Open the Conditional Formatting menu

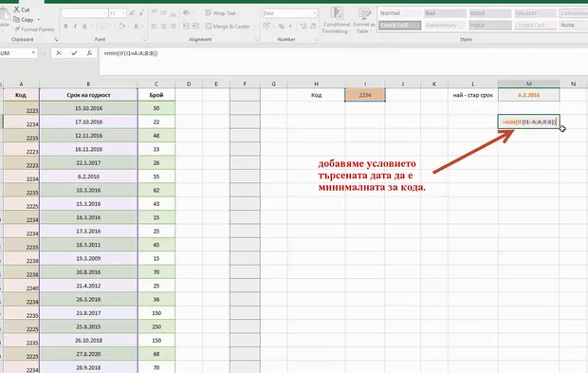coord(337,20)
